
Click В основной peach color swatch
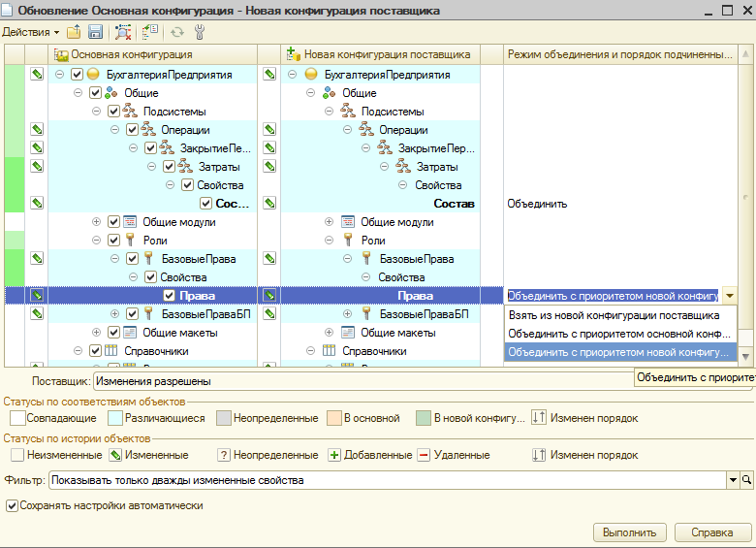334,418
